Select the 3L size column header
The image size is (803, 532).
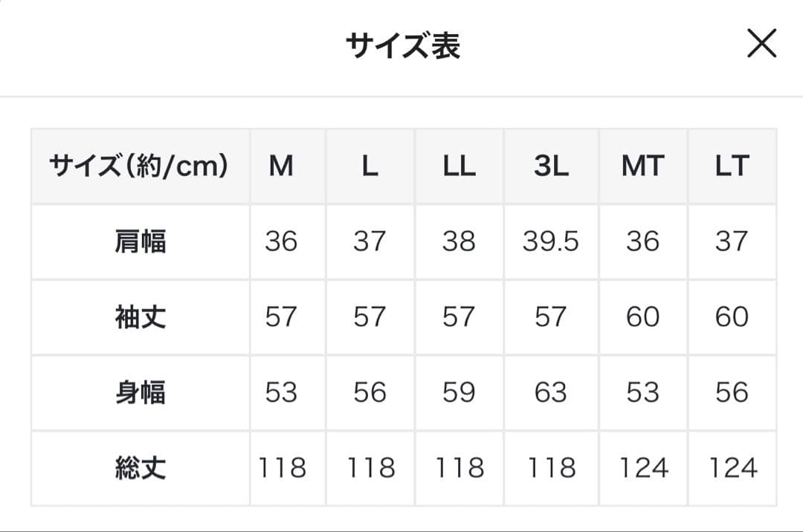pos(551,166)
